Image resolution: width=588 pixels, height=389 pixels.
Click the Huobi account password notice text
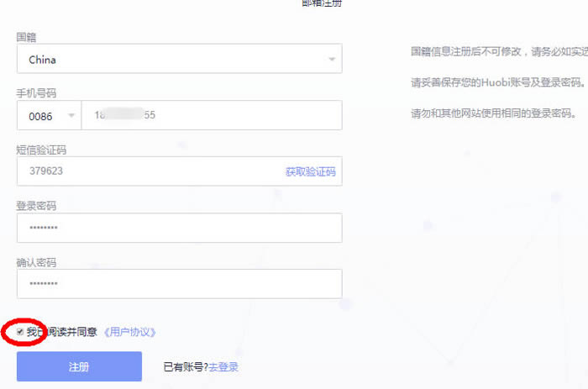[x=496, y=82]
